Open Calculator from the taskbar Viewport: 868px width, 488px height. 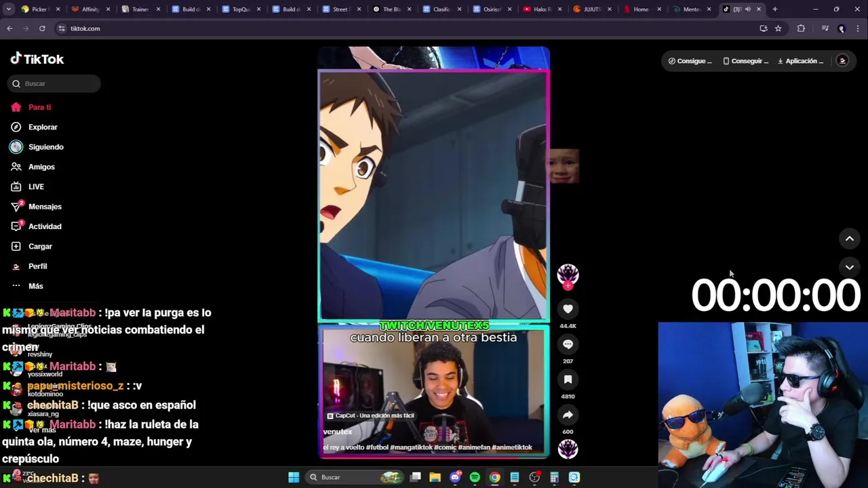click(554, 477)
